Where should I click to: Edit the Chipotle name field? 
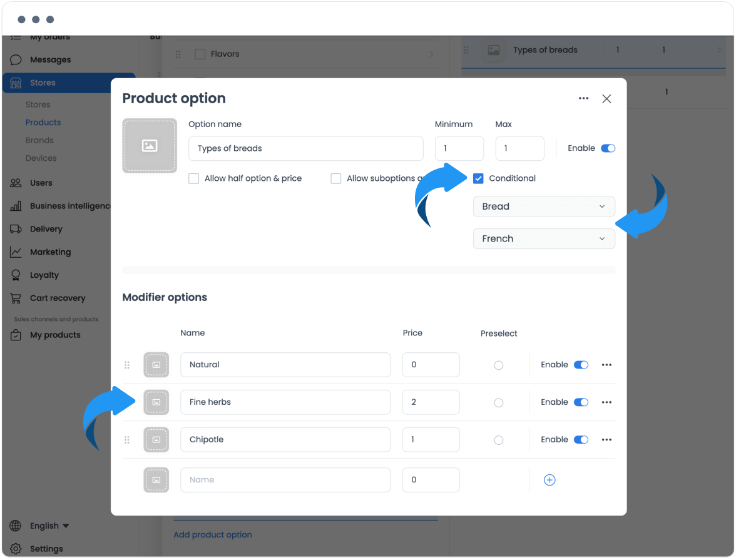point(285,440)
